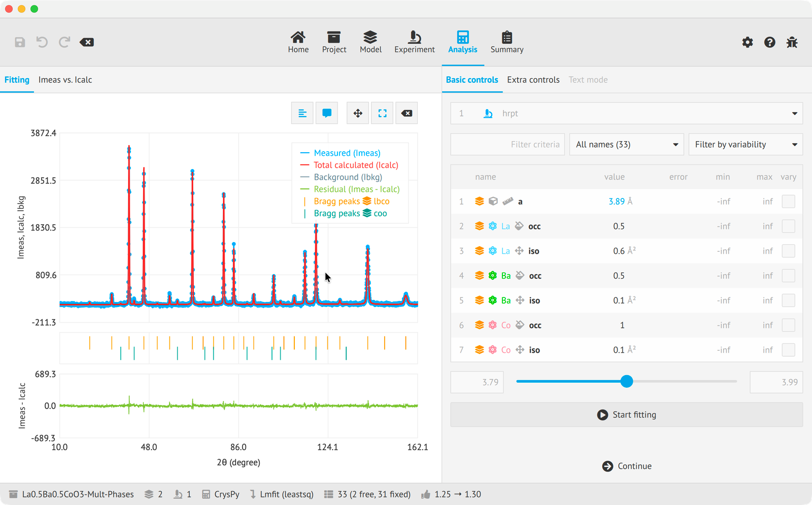Tick the vary checkbox for La occ

tap(788, 226)
